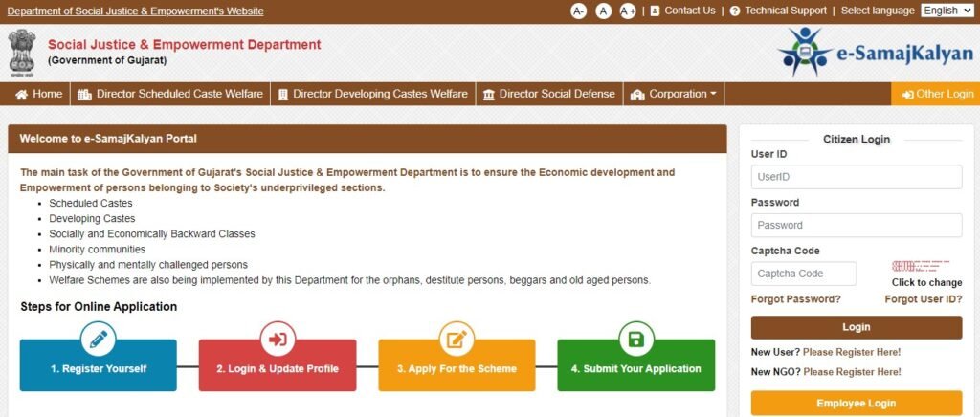This screenshot has height=417, width=980.
Task: Click the login arrow icon above step 2
Action: 278,339
